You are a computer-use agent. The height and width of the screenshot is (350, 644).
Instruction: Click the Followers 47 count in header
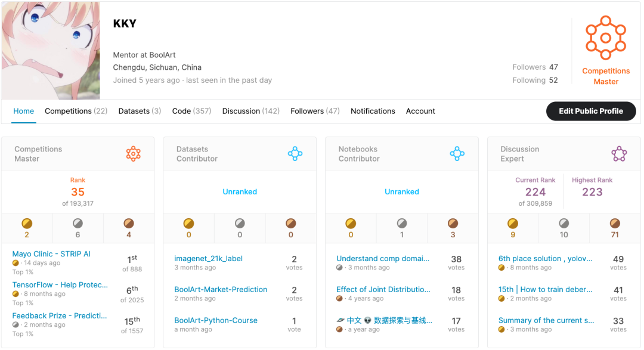535,67
